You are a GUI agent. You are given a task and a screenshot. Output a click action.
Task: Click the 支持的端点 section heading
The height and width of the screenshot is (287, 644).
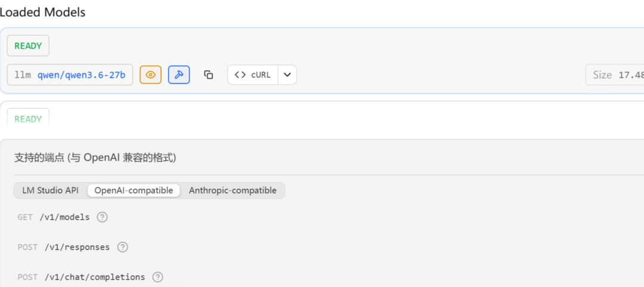tap(95, 157)
